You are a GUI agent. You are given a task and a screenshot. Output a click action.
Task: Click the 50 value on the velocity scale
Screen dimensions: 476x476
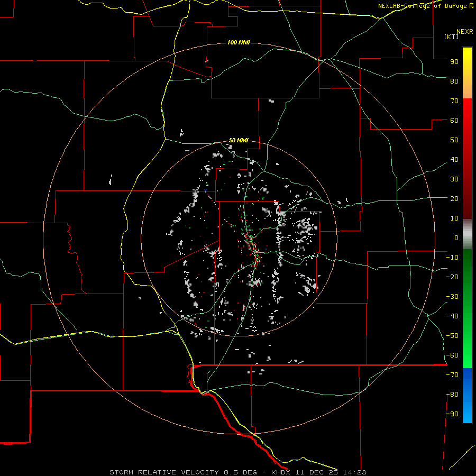(x=454, y=140)
